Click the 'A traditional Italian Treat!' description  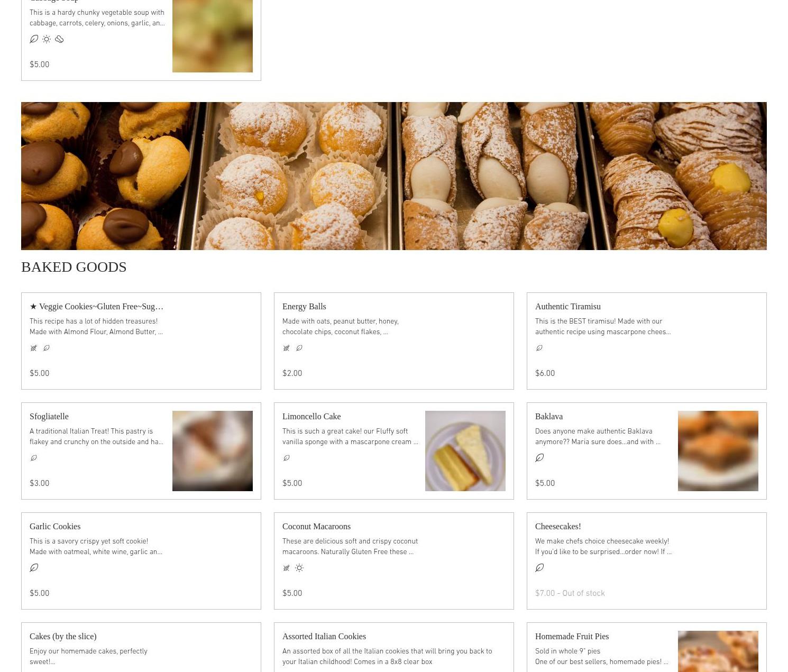[x=96, y=437]
